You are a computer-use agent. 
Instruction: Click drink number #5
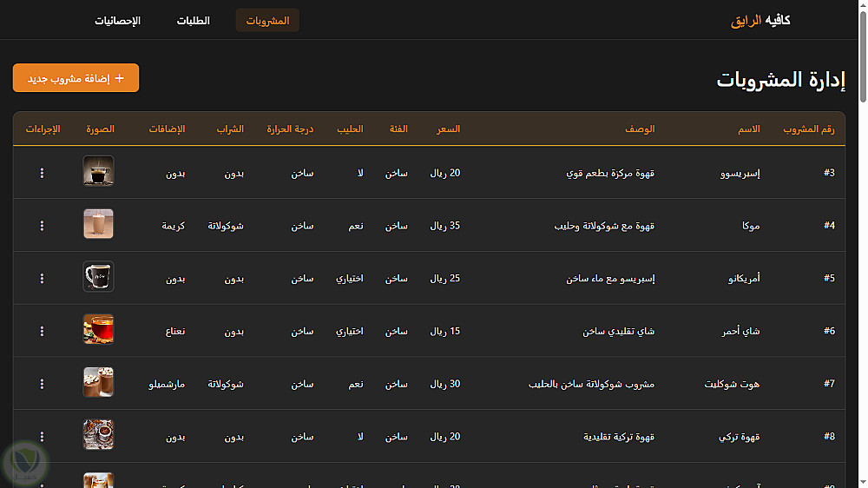click(829, 278)
